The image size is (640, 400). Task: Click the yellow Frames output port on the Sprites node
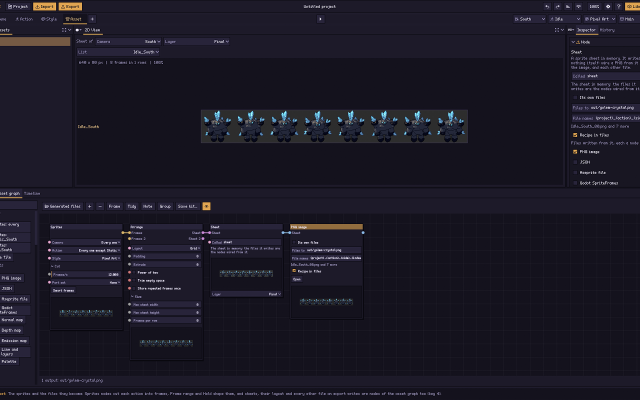click(x=123, y=233)
